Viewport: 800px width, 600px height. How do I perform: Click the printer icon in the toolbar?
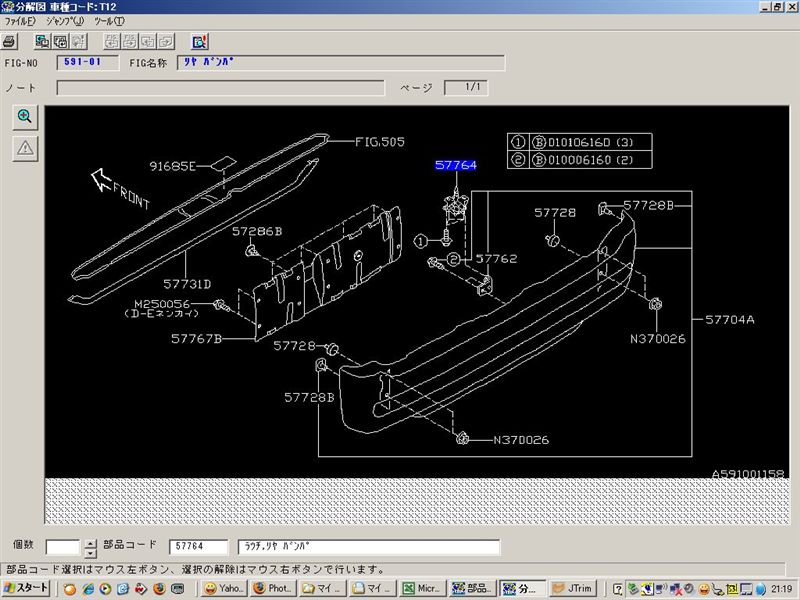pos(10,42)
